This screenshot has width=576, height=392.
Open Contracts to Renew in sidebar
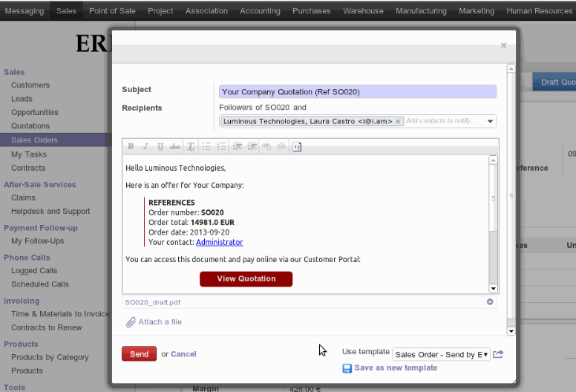46,327
